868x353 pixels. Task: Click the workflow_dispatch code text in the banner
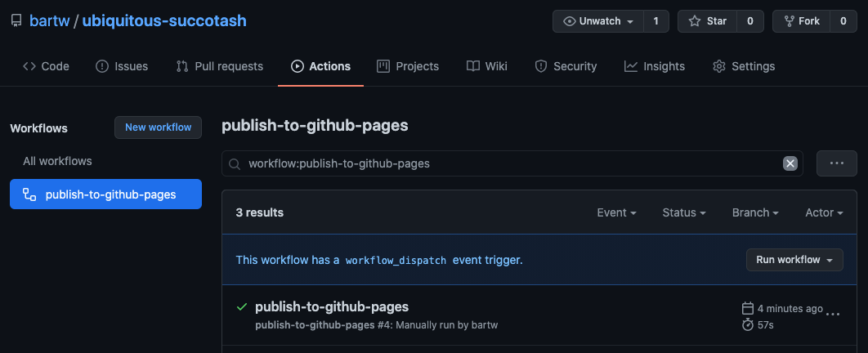tap(396, 260)
